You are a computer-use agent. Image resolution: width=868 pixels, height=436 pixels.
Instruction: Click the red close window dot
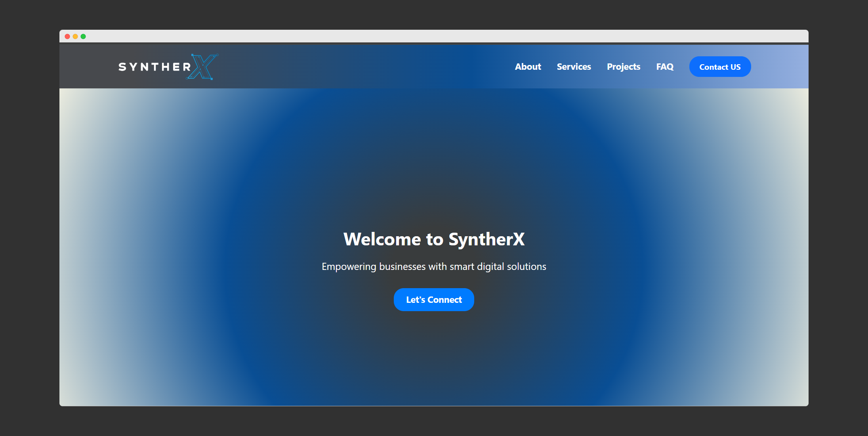(x=67, y=36)
